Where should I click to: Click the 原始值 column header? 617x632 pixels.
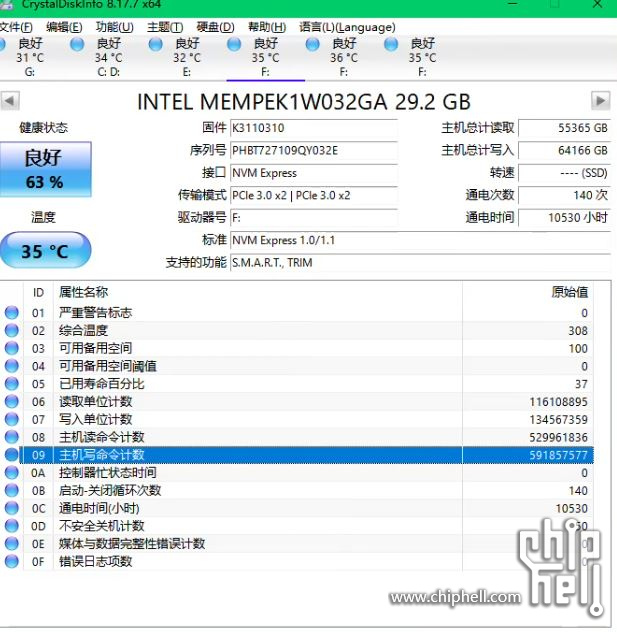528,292
